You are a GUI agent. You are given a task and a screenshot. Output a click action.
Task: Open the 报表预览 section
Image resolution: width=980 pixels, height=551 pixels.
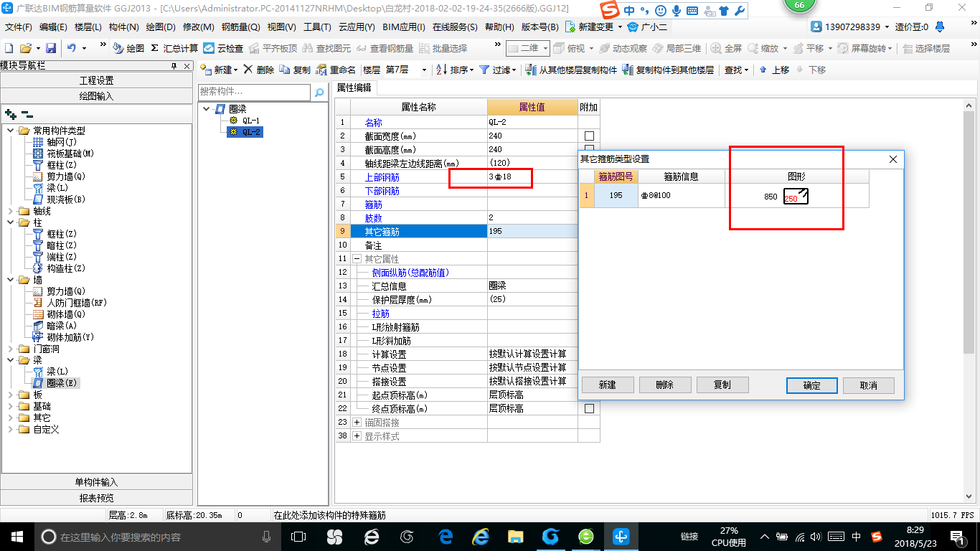(97, 498)
